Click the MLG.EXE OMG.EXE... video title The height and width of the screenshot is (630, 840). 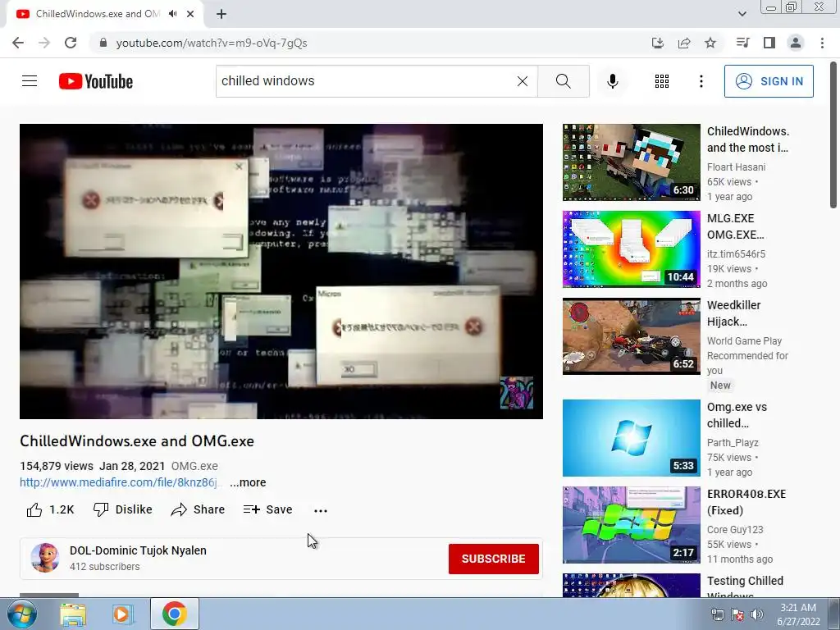pyautogui.click(x=736, y=226)
